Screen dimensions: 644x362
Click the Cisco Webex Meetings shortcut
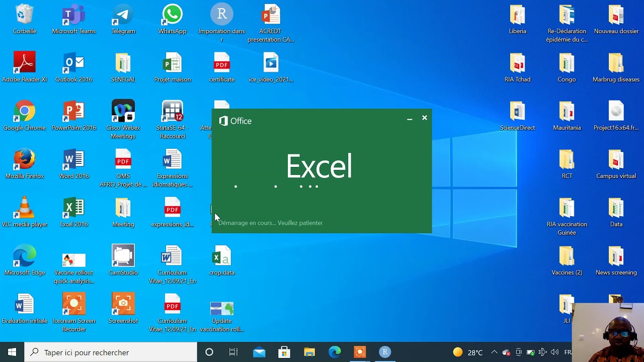(123, 120)
